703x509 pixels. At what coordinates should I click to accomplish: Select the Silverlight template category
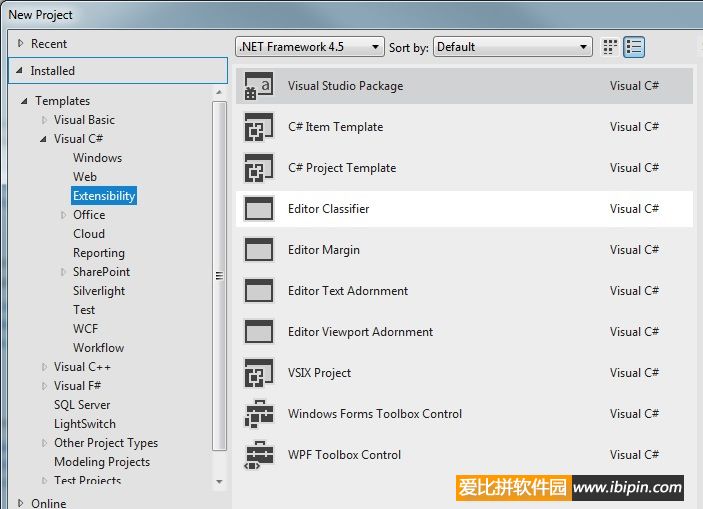click(99, 291)
